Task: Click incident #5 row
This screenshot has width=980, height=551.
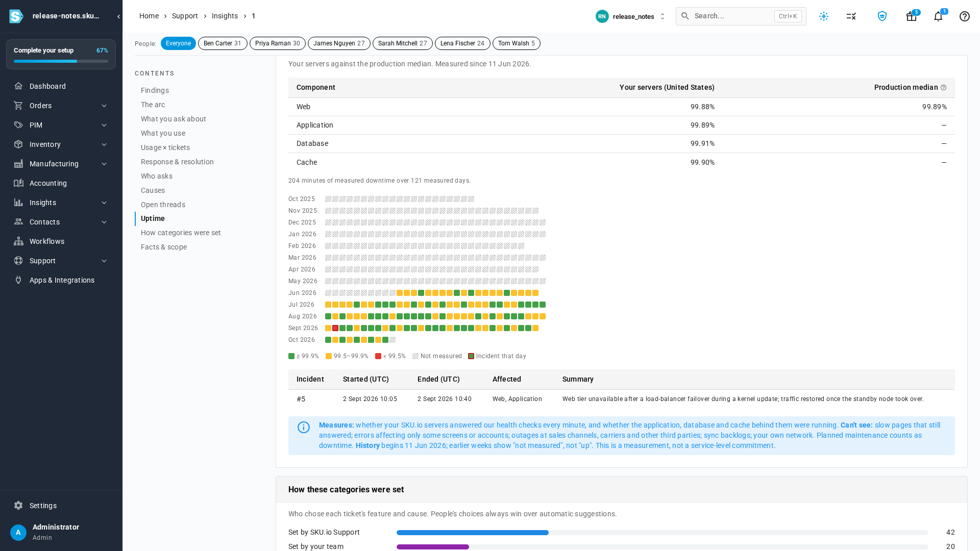Action: point(621,399)
